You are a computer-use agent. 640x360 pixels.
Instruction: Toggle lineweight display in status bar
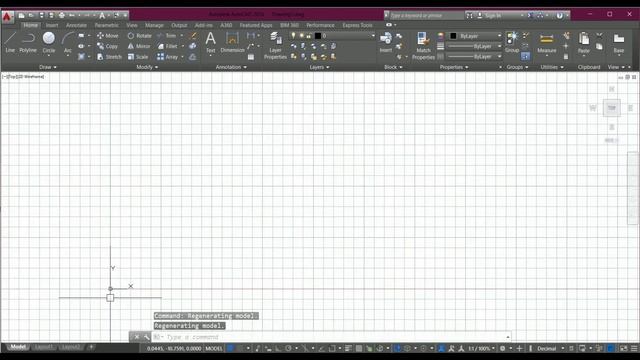coord(348,348)
